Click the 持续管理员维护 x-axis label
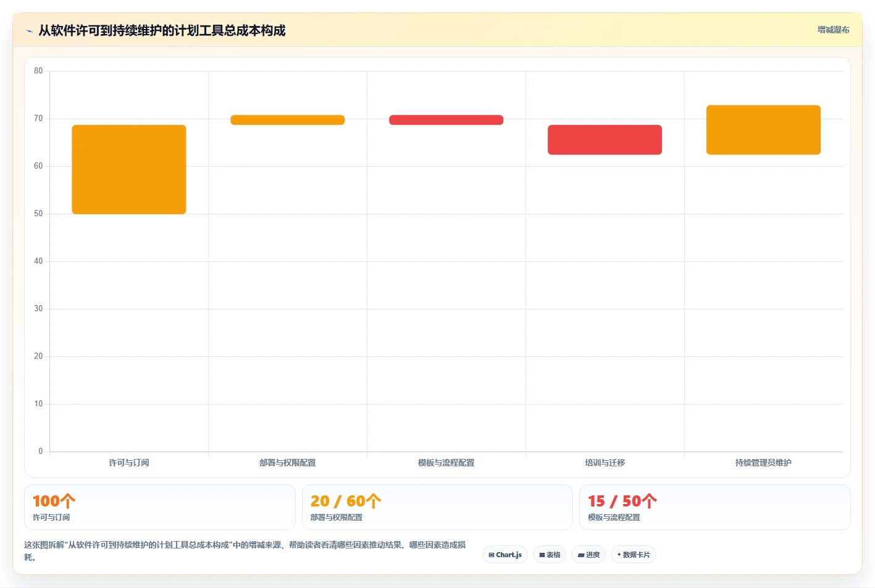The height and width of the screenshot is (588, 875). pyautogui.click(x=764, y=463)
